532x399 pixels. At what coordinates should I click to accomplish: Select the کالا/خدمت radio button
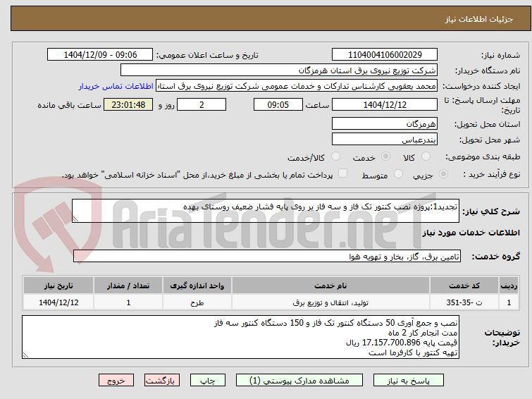[335, 156]
